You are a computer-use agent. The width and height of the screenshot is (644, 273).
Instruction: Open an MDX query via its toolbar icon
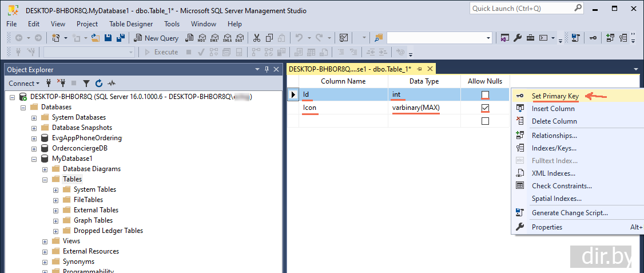(202, 38)
